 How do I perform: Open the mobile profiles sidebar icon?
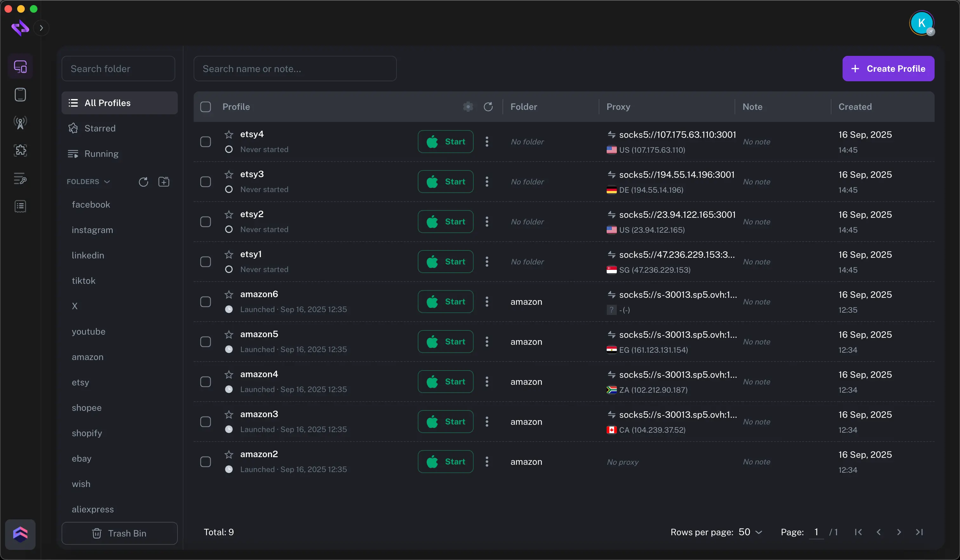[20, 95]
